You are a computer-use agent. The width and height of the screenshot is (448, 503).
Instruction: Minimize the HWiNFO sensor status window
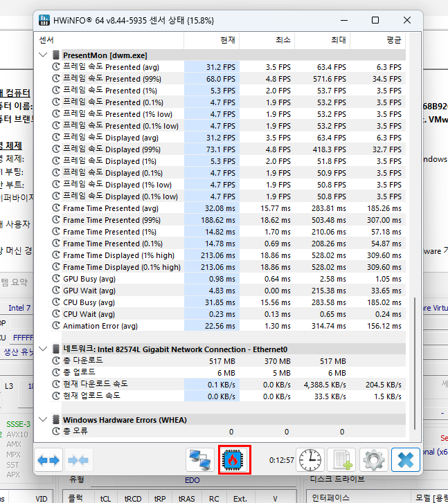(344, 20)
